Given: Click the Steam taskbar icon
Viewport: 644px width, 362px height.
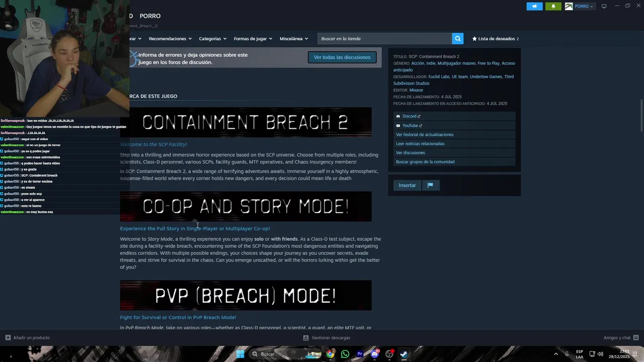Looking at the screenshot, I should coord(404,354).
